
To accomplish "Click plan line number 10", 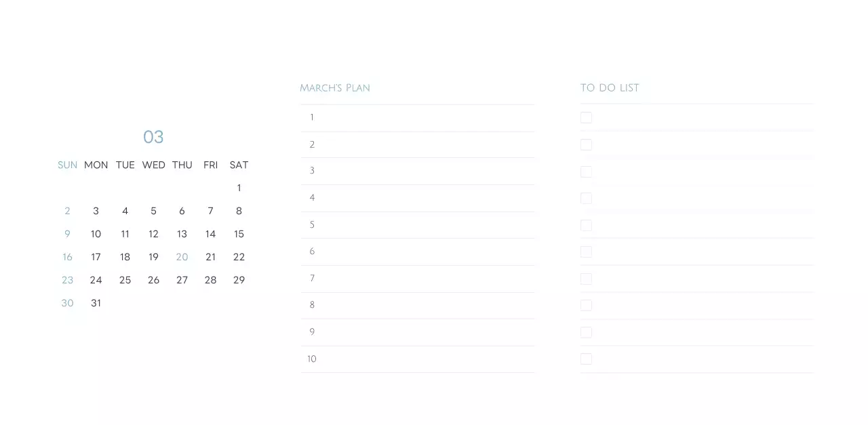I will click(x=417, y=359).
